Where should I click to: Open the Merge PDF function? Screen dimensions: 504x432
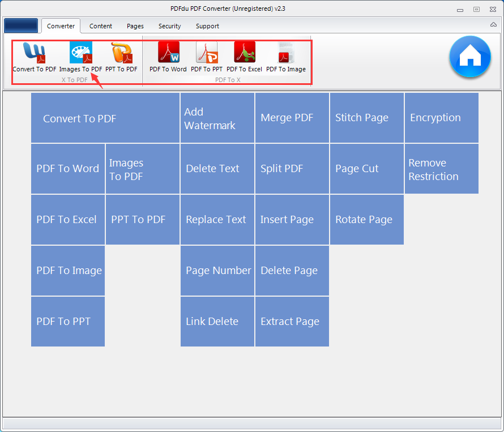[x=292, y=117]
